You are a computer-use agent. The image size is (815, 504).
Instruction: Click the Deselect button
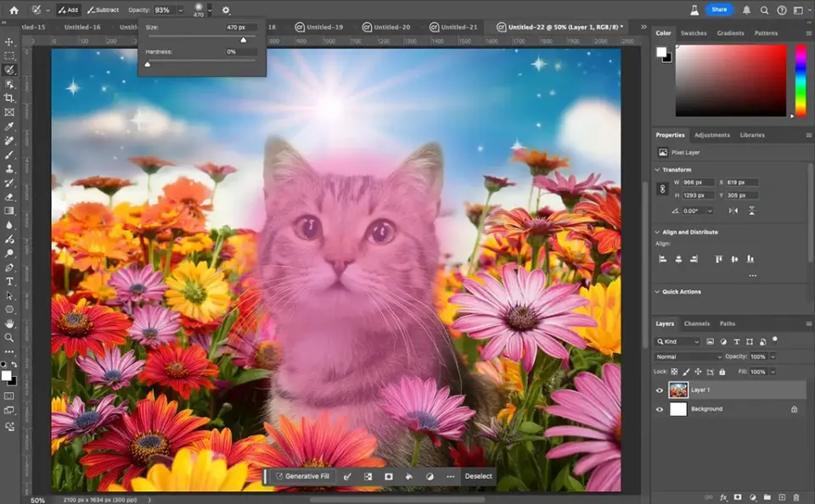[x=477, y=476]
